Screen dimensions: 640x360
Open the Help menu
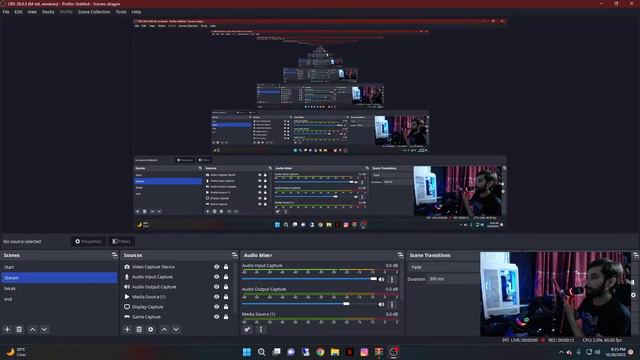point(136,12)
